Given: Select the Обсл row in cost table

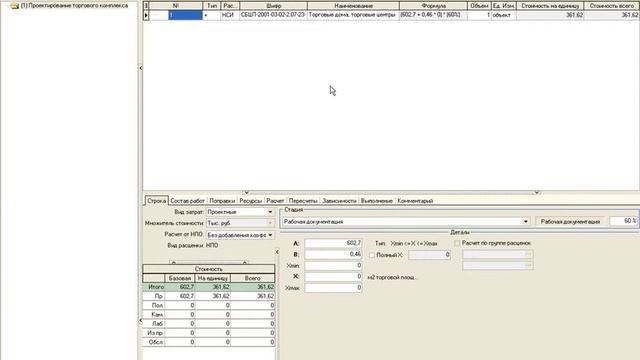Looking at the screenshot, I should tap(209, 342).
